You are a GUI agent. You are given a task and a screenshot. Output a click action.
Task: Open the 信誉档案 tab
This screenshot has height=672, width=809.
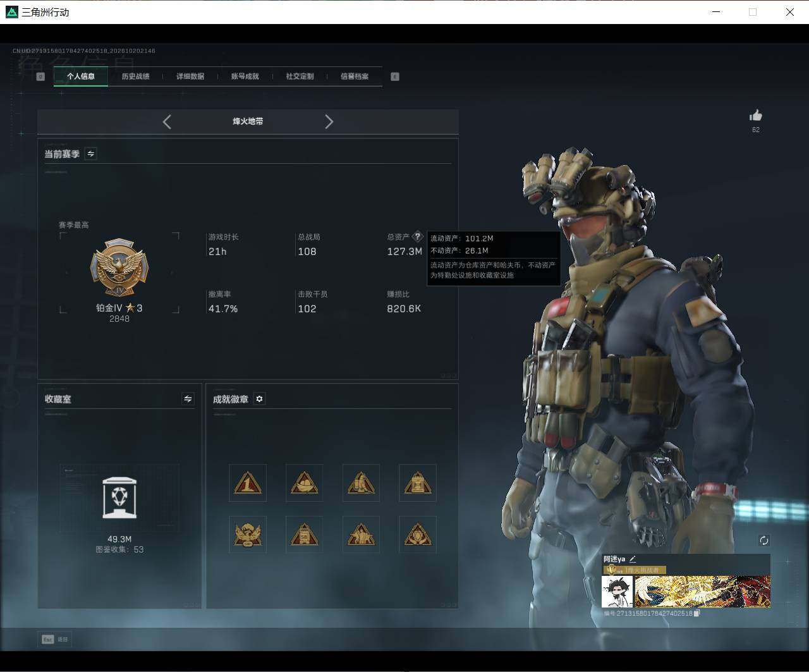[x=355, y=76]
